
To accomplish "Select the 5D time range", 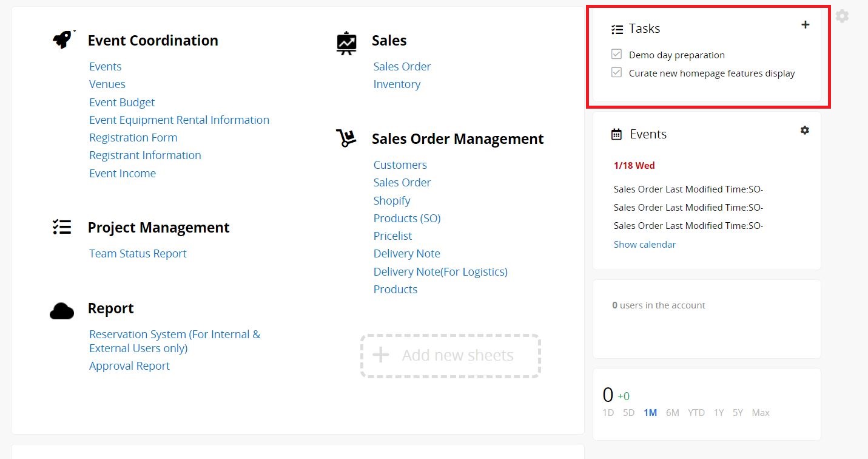I will tap(628, 413).
